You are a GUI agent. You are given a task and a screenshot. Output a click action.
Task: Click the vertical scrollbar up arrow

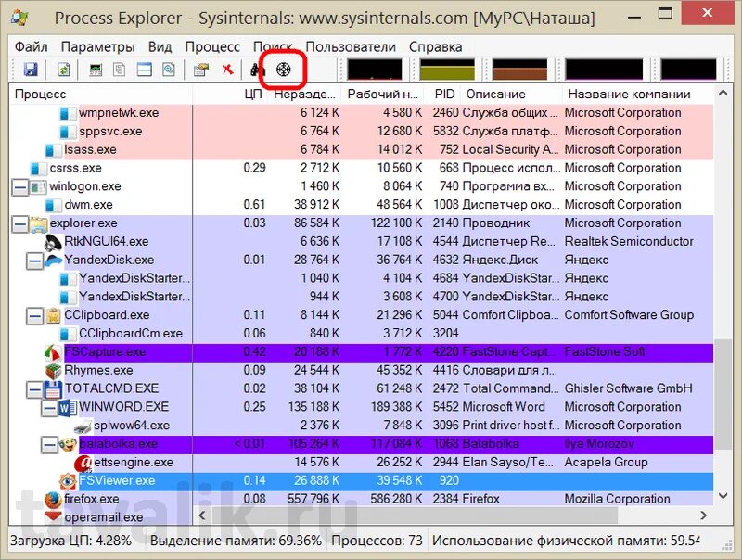[x=723, y=93]
